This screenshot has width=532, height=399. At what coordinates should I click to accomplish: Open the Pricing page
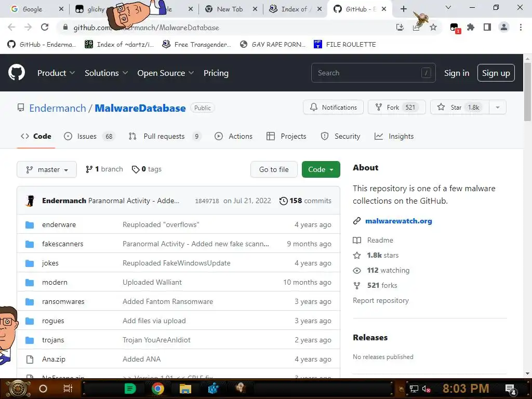tap(216, 73)
